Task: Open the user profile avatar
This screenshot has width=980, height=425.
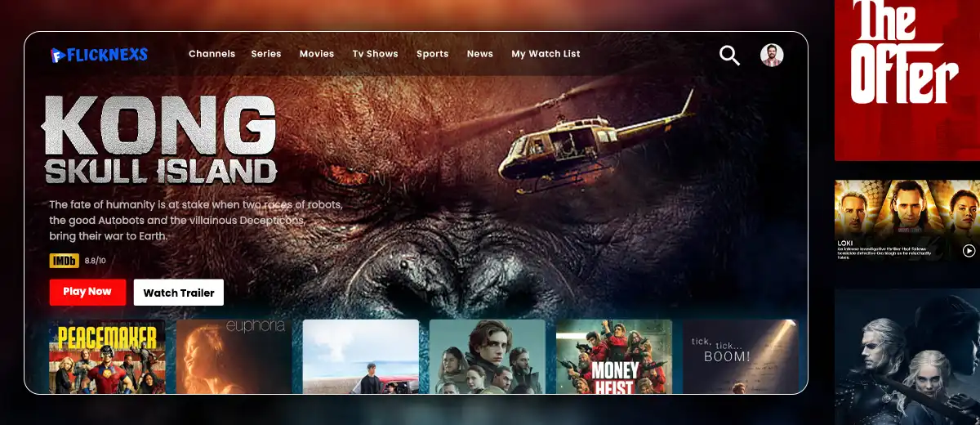Action: tap(772, 55)
